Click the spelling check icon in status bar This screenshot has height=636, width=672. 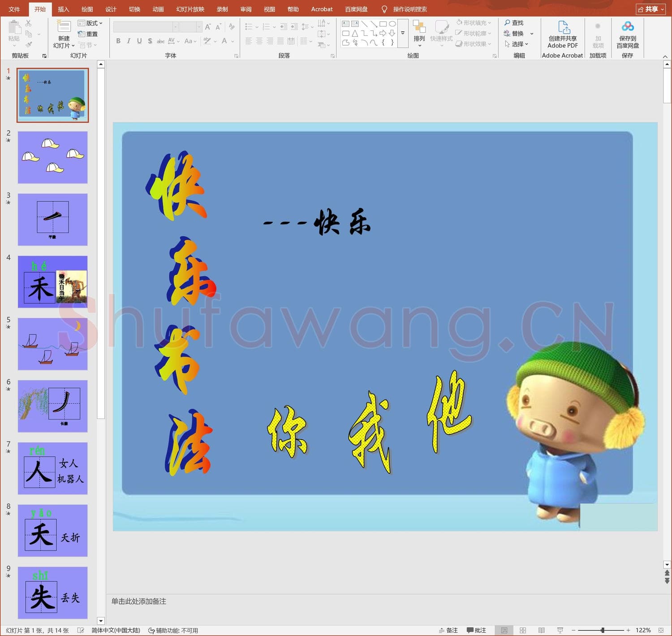81,630
